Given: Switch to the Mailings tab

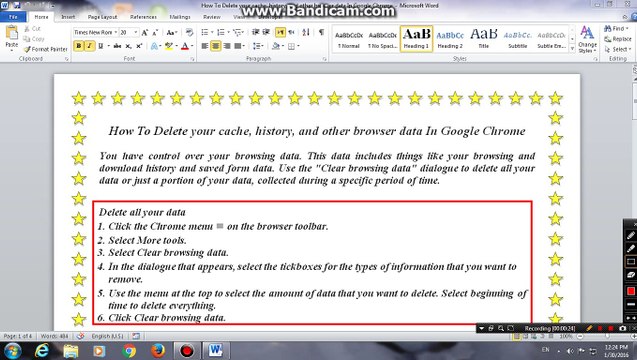Looking at the screenshot, I should pos(180,17).
